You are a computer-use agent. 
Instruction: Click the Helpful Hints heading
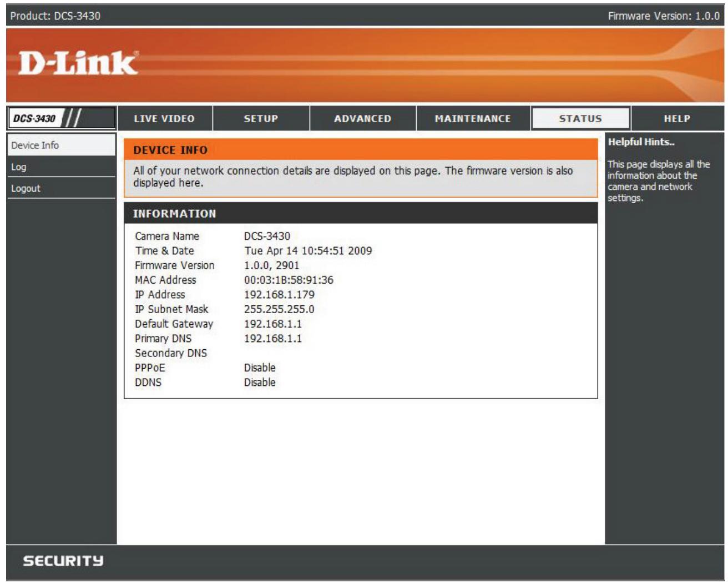pyautogui.click(x=641, y=142)
